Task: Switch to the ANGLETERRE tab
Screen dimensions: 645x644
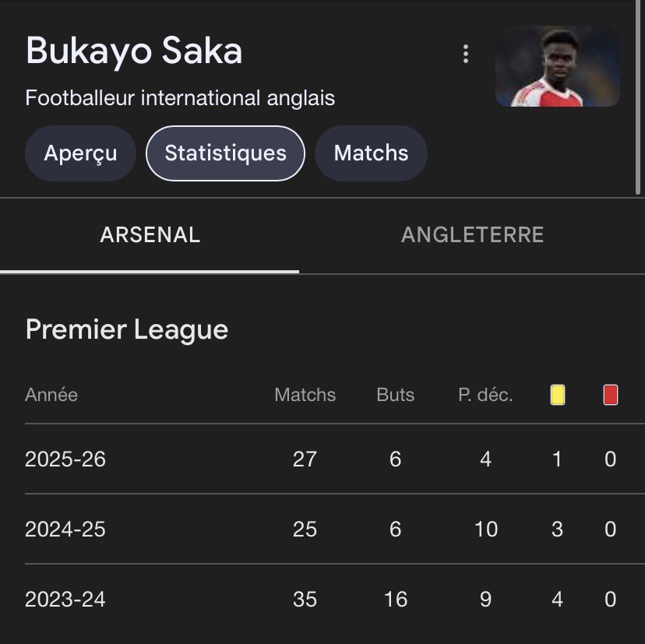Action: [x=472, y=235]
